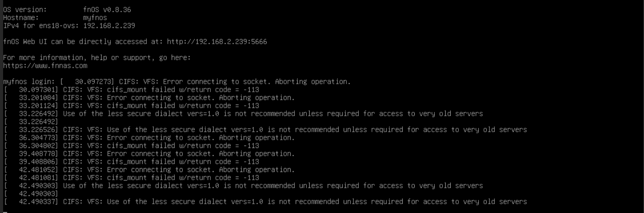Click the log line with timestamp 33.201084

[x=149, y=98]
